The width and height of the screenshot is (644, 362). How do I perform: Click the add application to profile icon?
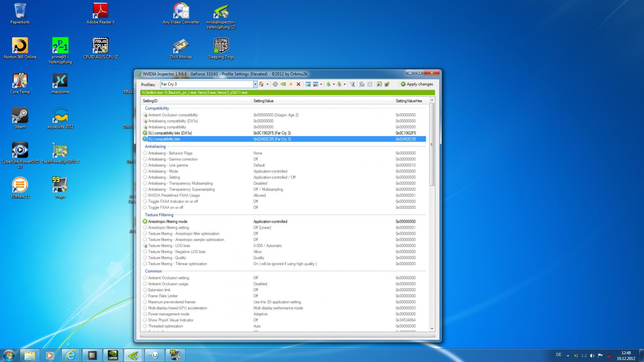click(308, 84)
